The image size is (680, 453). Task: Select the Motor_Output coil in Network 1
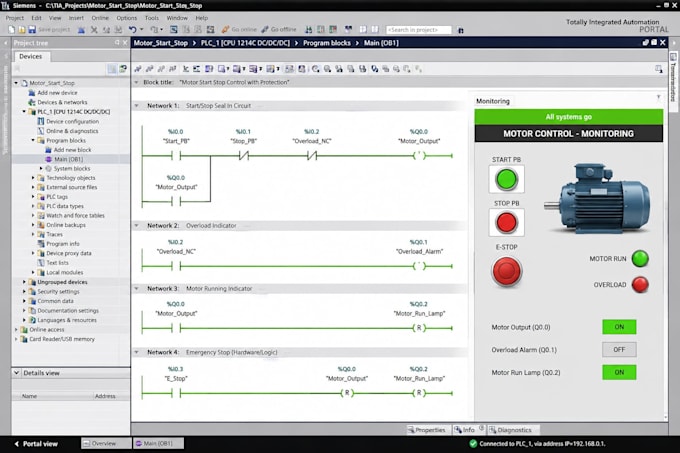tap(419, 155)
